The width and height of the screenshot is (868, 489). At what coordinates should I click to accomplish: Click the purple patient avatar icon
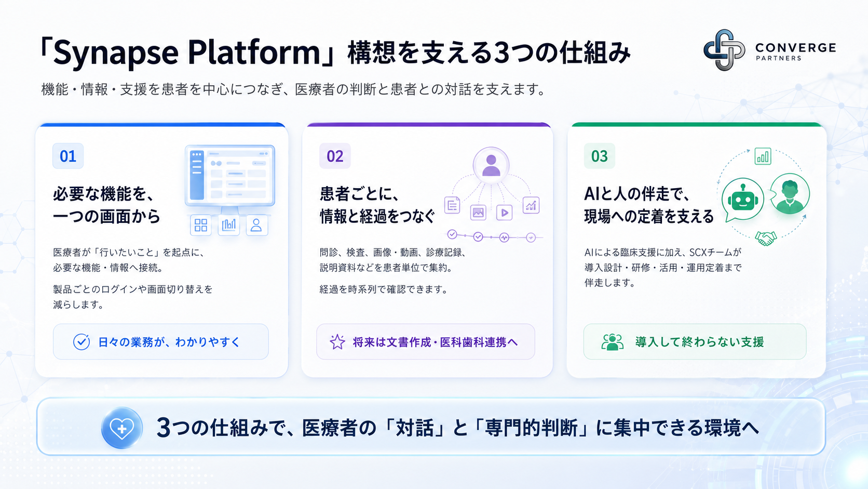click(x=491, y=165)
